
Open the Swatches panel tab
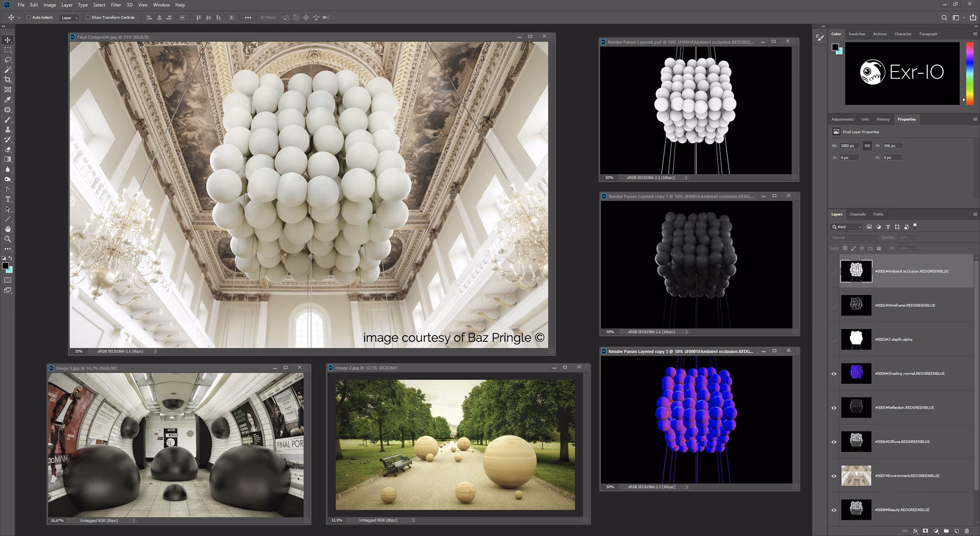(x=856, y=34)
